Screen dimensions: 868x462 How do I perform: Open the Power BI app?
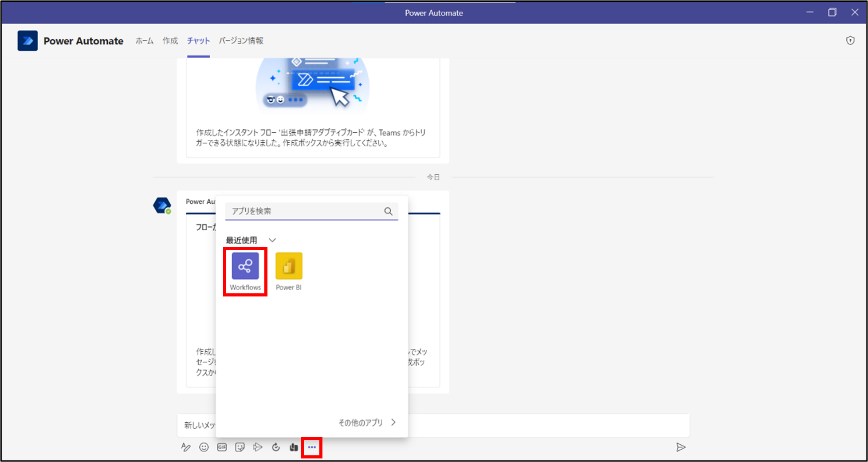point(289,271)
